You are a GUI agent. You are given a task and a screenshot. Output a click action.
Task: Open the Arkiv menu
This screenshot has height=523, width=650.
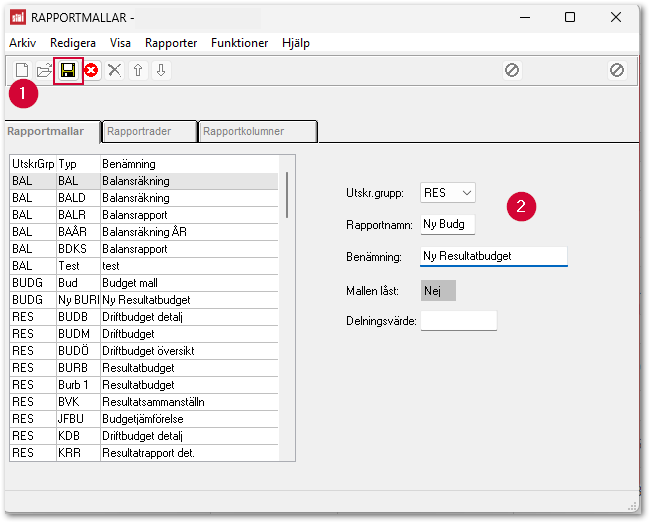click(22, 43)
